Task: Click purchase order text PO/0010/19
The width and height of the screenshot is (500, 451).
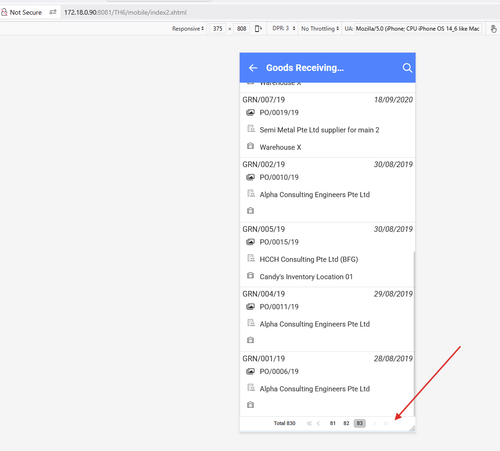Action: pos(279,177)
